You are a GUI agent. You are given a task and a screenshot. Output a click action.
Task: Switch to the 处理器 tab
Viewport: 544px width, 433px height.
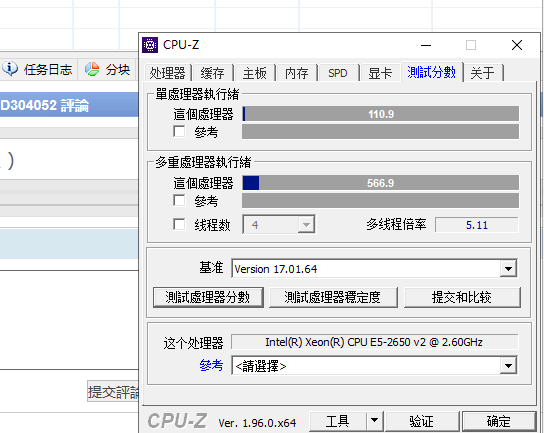click(168, 73)
